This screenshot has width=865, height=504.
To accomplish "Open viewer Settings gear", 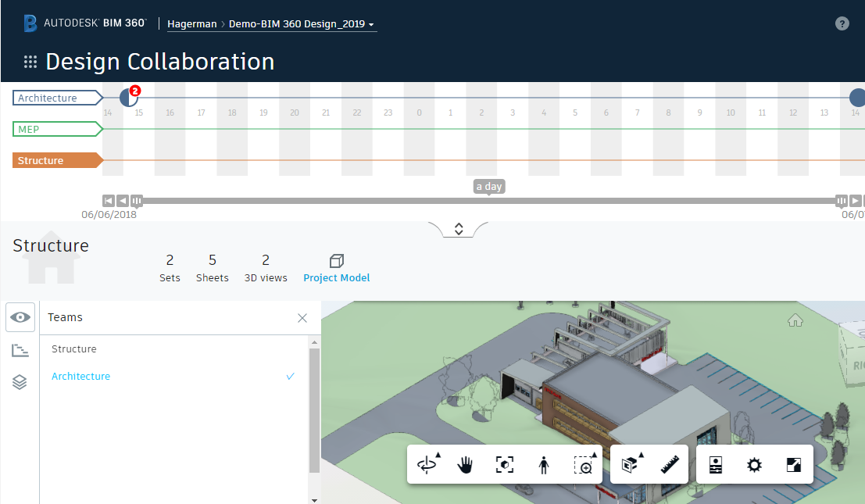I will tap(754, 464).
